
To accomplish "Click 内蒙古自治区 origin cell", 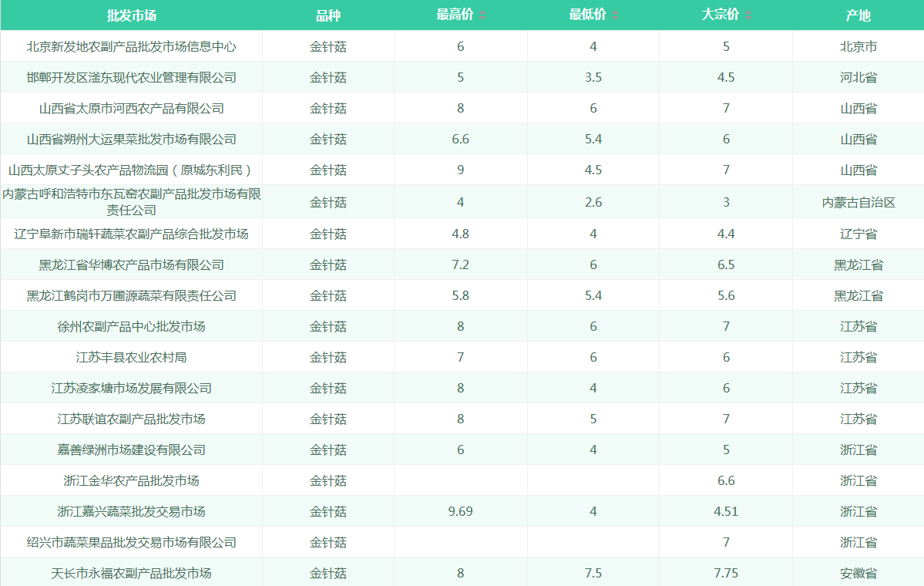I will (858, 202).
